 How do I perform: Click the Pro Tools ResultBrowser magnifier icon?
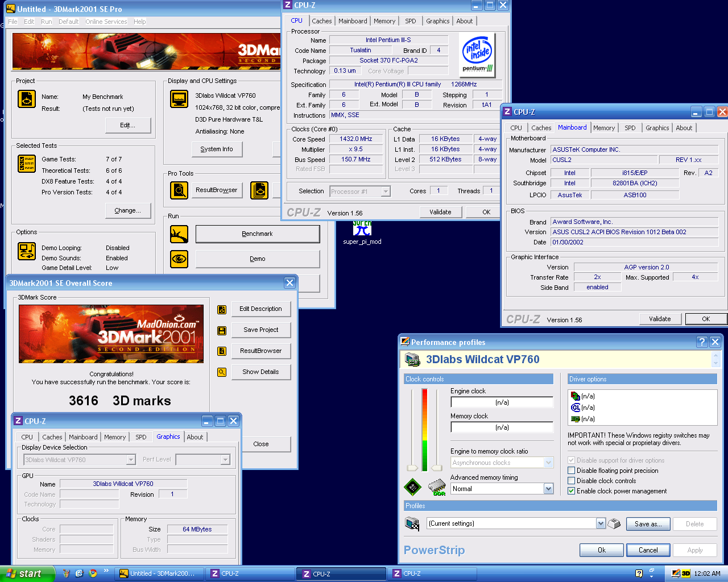pyautogui.click(x=179, y=190)
